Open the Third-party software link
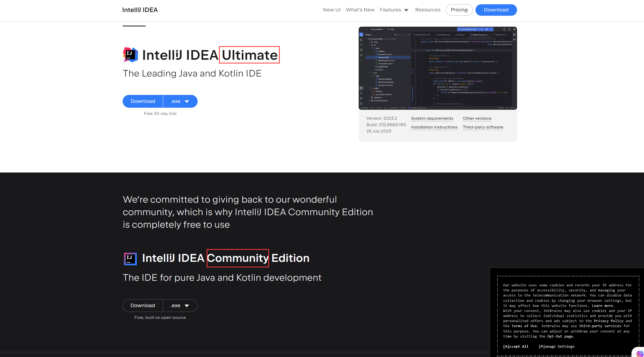 pos(483,127)
